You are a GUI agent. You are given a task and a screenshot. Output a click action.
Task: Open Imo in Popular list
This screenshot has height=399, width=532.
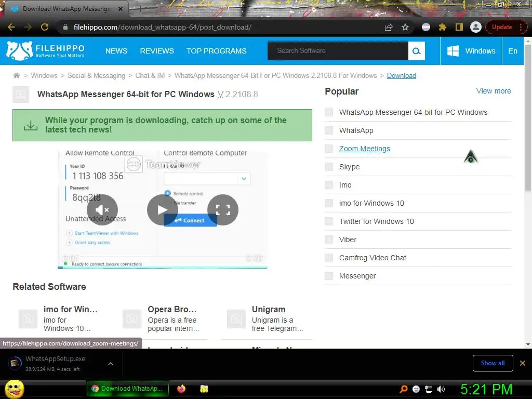(345, 185)
